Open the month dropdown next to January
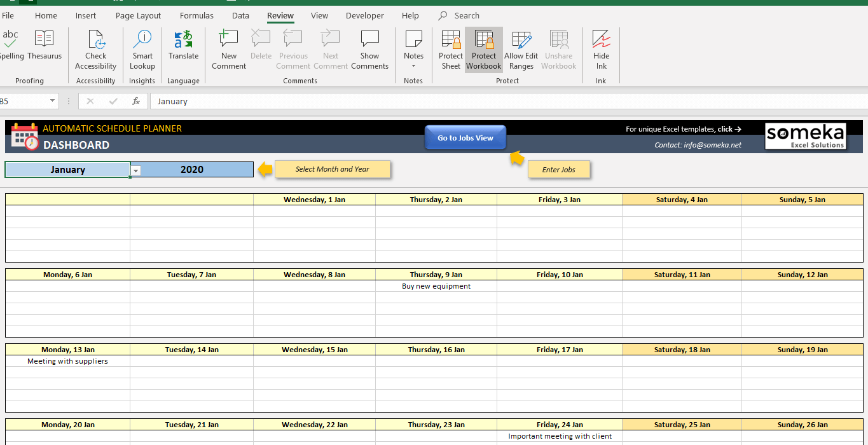Image resolution: width=868 pixels, height=445 pixels. pos(135,170)
